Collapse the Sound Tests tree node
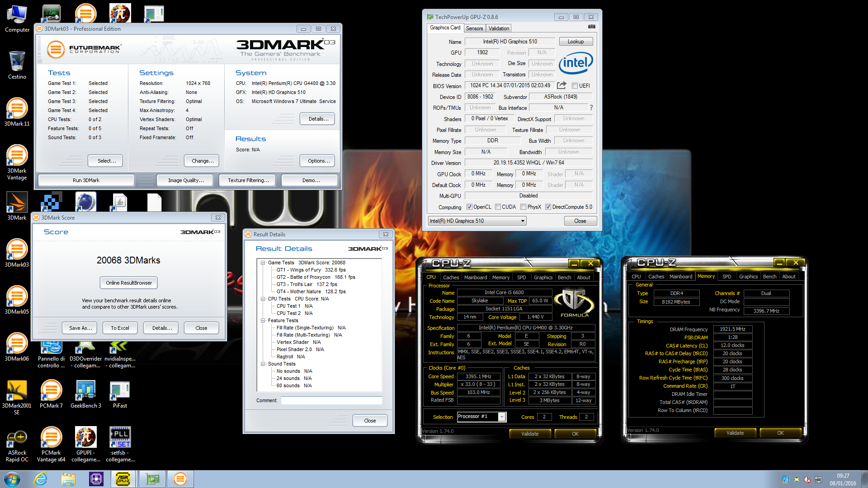 (x=263, y=364)
